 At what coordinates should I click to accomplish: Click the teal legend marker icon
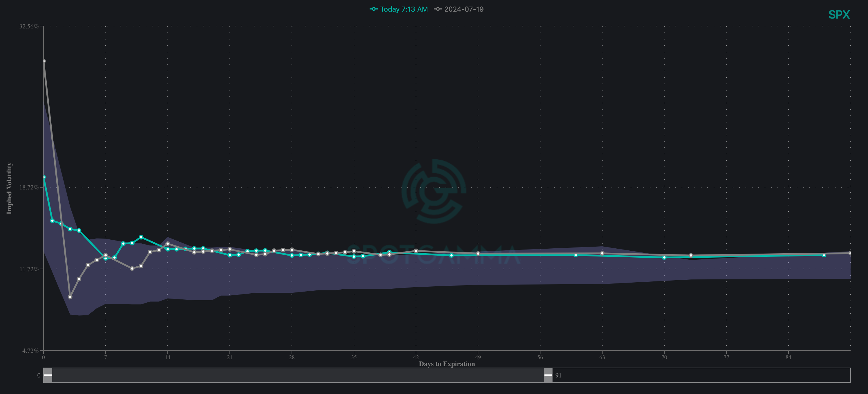coord(373,10)
